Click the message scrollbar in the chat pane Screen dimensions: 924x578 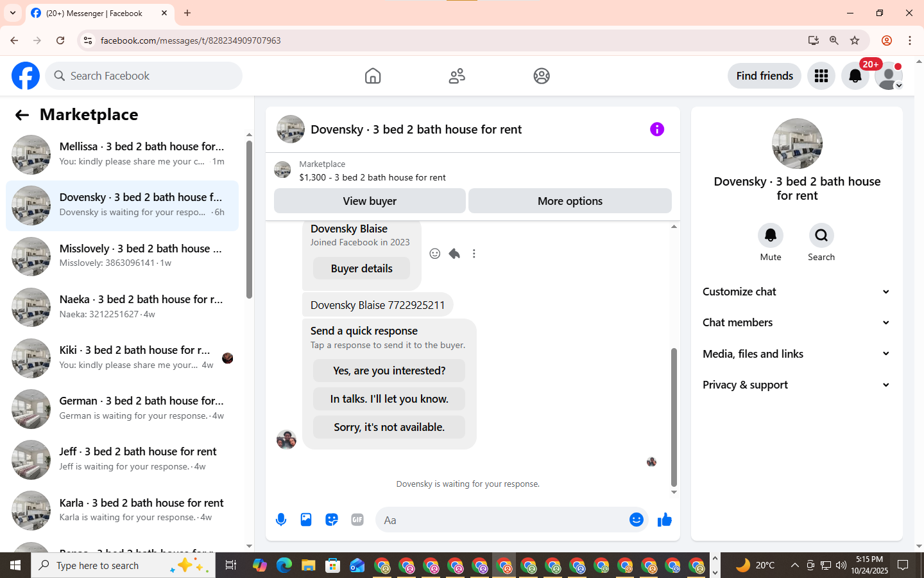[674, 417]
